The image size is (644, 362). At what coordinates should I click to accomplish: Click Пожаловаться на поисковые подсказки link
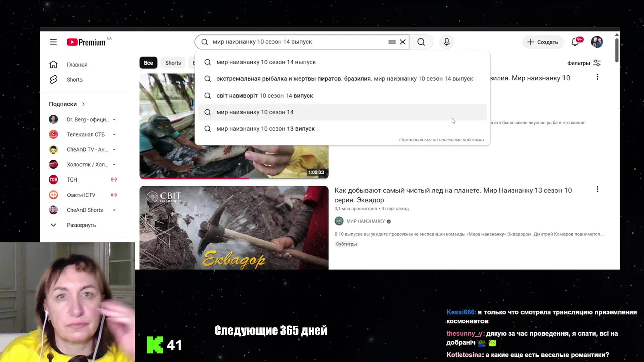pyautogui.click(x=442, y=140)
